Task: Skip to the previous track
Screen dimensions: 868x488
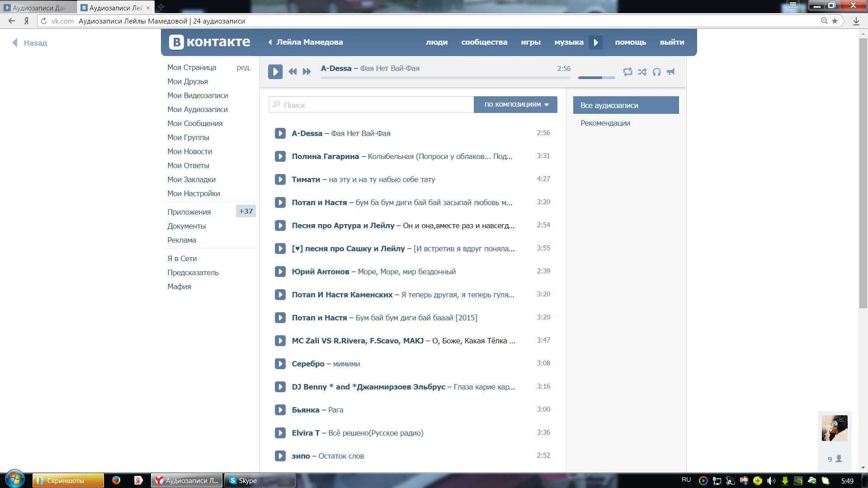Action: [x=292, y=72]
